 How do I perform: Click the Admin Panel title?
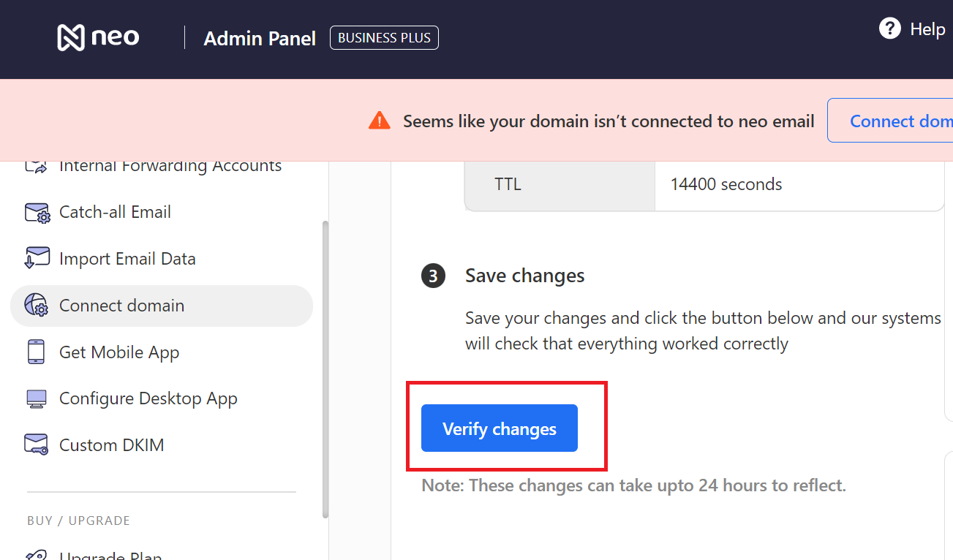pos(260,39)
